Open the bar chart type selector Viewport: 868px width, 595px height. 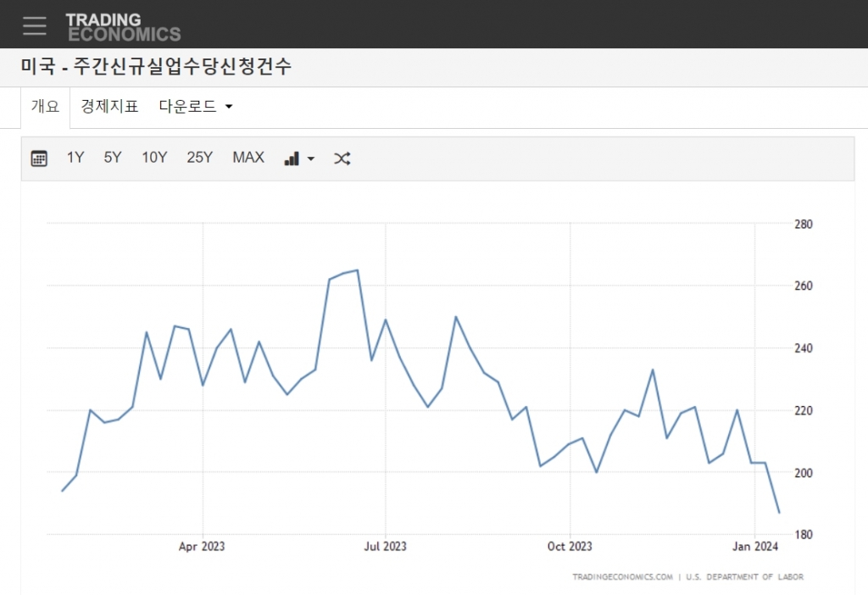point(299,158)
